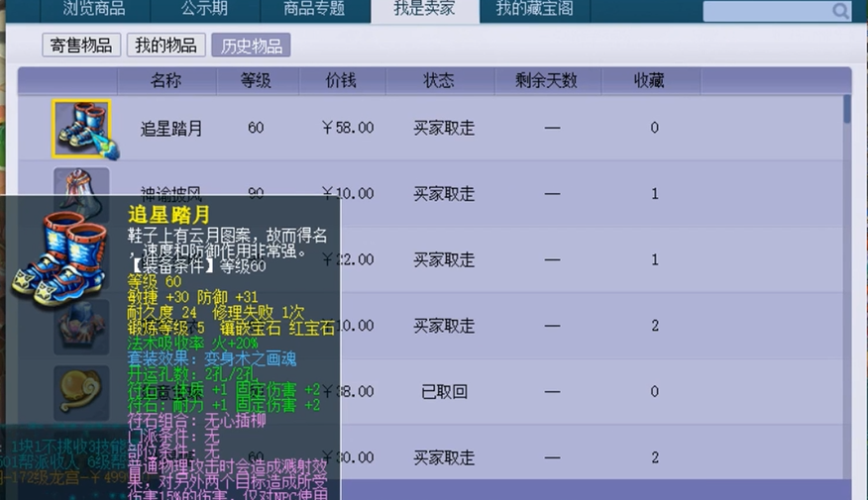The width and height of the screenshot is (868, 500).
Task: Click 买家取走 status of 追星踏月 row
Action: pos(444,128)
